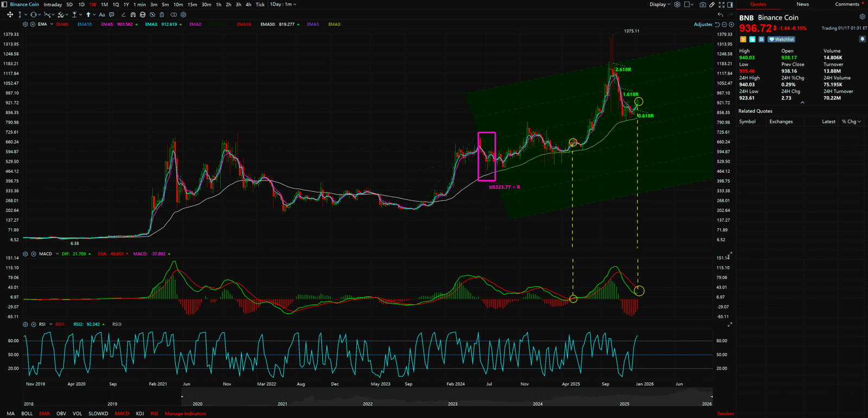The width and height of the screenshot is (868, 418).
Task: Expand the RSI indicator dropdown
Action: (x=51, y=324)
